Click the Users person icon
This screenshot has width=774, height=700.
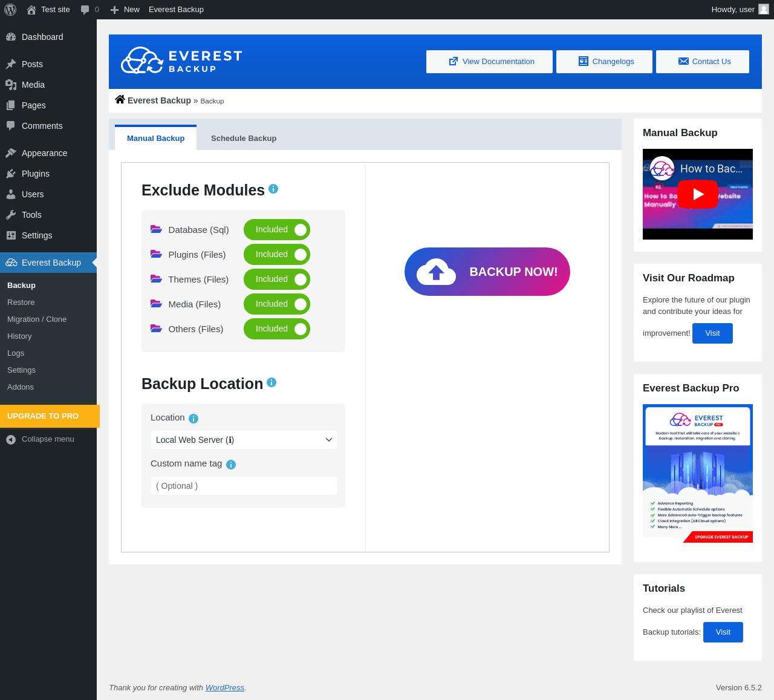point(11,194)
